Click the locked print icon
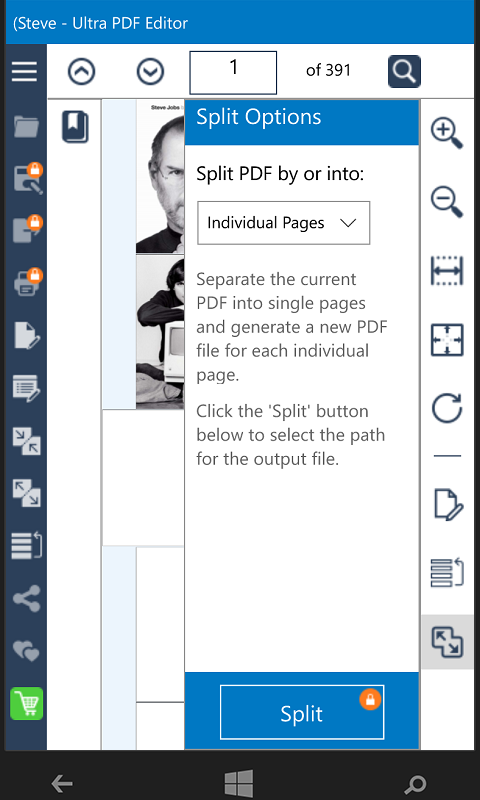 point(27,283)
